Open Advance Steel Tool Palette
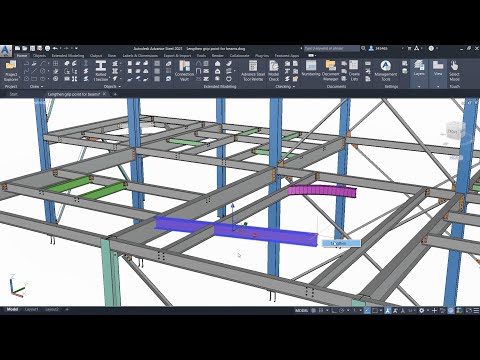 [253, 71]
